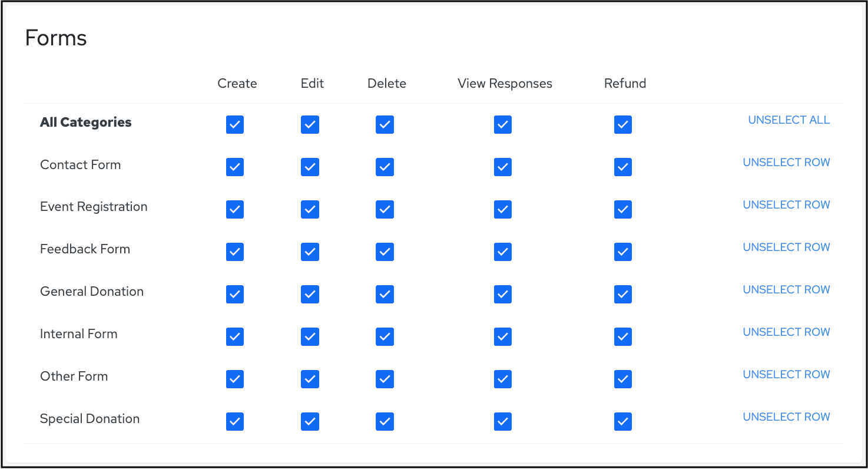868x469 pixels.
Task: Click UNSELECT ROW for Contact Form
Action: (786, 163)
